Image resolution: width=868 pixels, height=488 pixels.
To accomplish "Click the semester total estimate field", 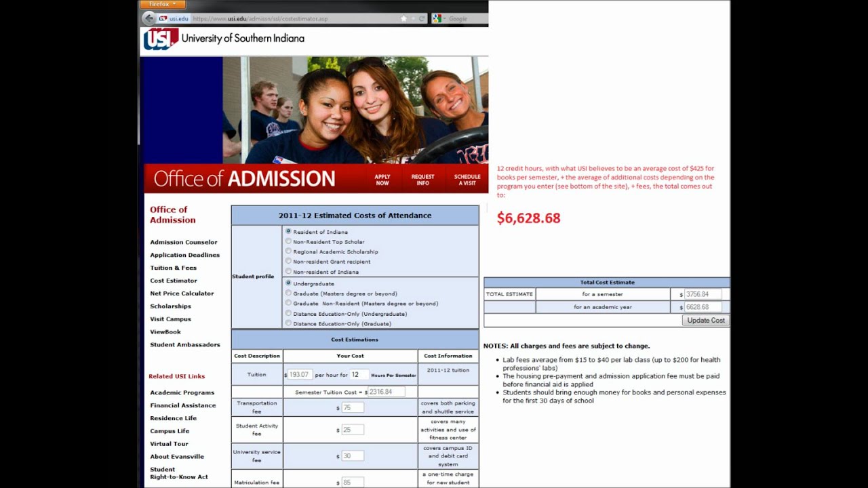I will (x=703, y=294).
